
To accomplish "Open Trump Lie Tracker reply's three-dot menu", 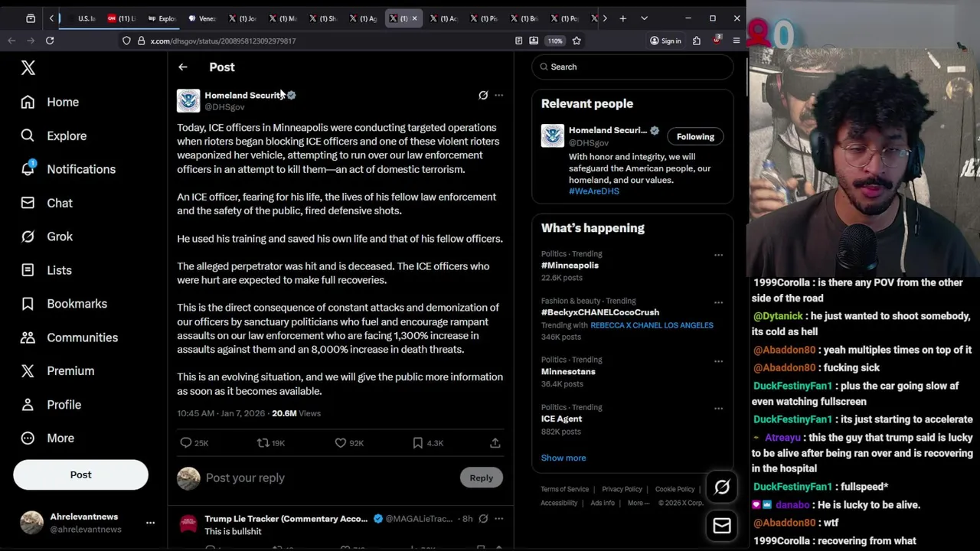I will pos(498,518).
